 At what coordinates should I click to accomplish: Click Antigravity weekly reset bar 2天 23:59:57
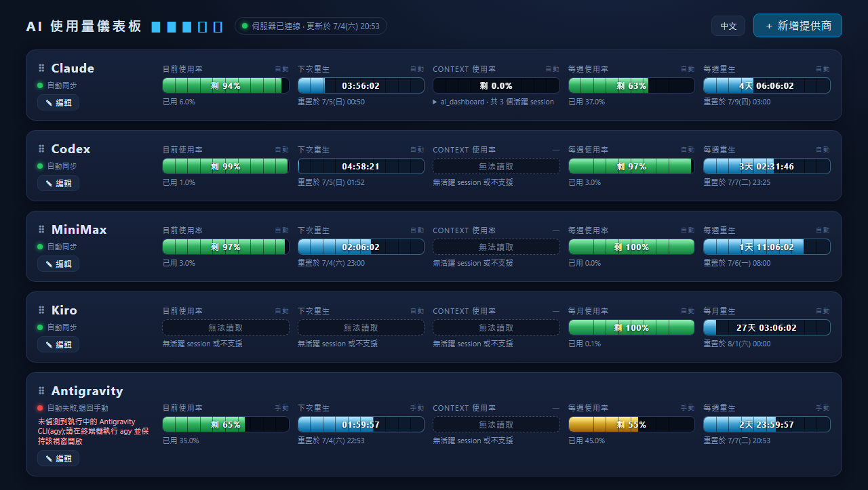click(767, 424)
